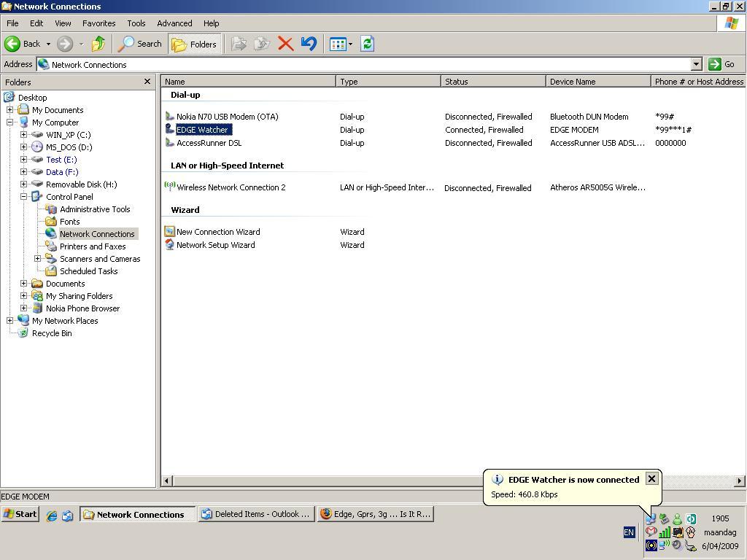The image size is (747, 560).
Task: Open the Start menu
Action: tap(20, 514)
